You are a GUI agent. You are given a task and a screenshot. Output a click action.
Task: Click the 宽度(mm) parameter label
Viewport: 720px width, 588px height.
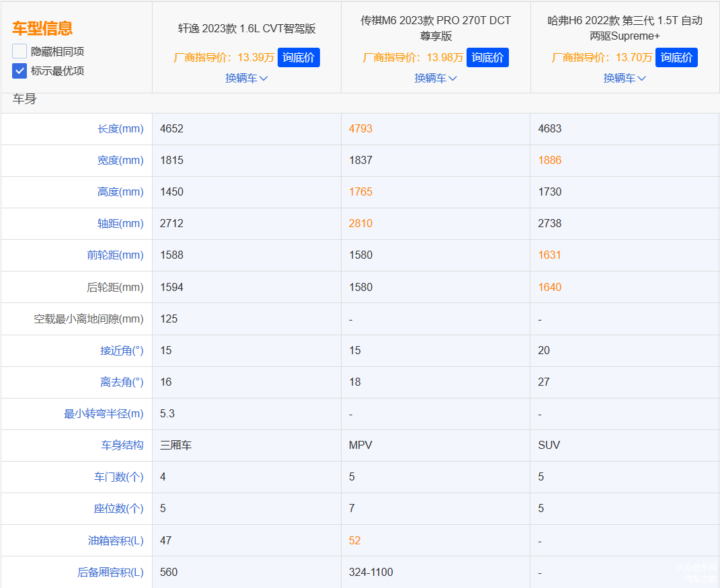click(x=120, y=160)
